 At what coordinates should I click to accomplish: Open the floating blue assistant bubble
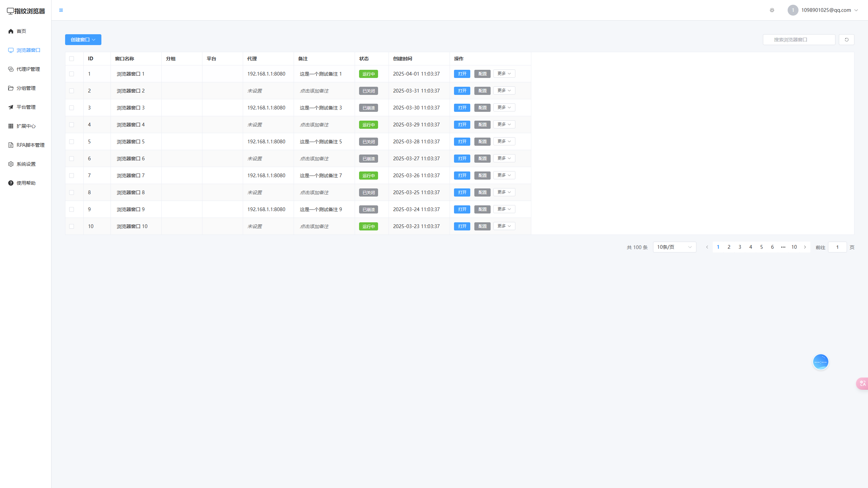tap(821, 362)
